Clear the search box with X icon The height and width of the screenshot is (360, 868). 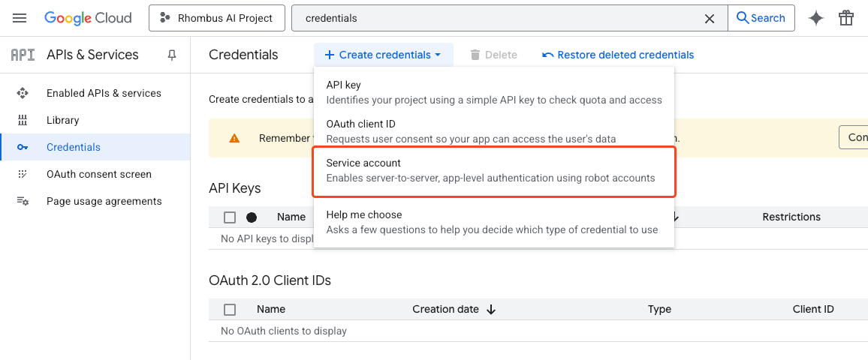(x=709, y=18)
